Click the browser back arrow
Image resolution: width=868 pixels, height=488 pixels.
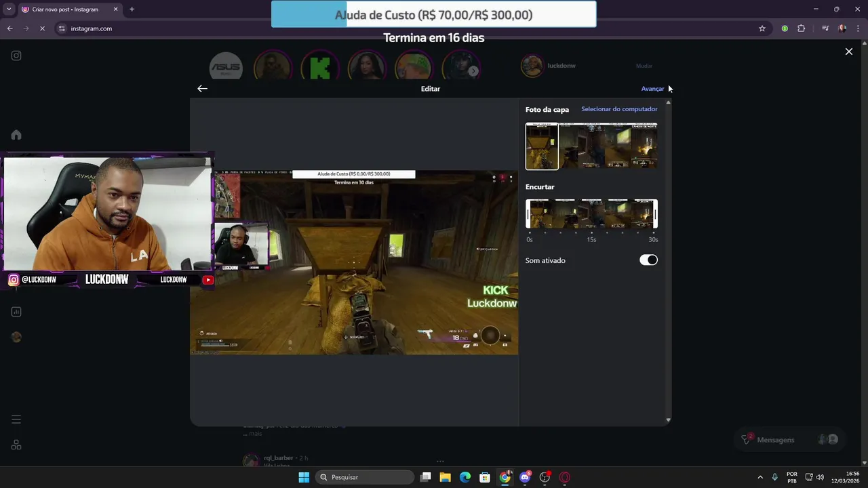[x=9, y=28]
